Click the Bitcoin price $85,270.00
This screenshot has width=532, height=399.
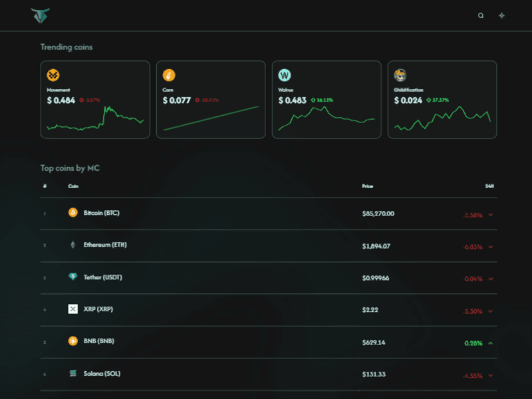(x=378, y=213)
